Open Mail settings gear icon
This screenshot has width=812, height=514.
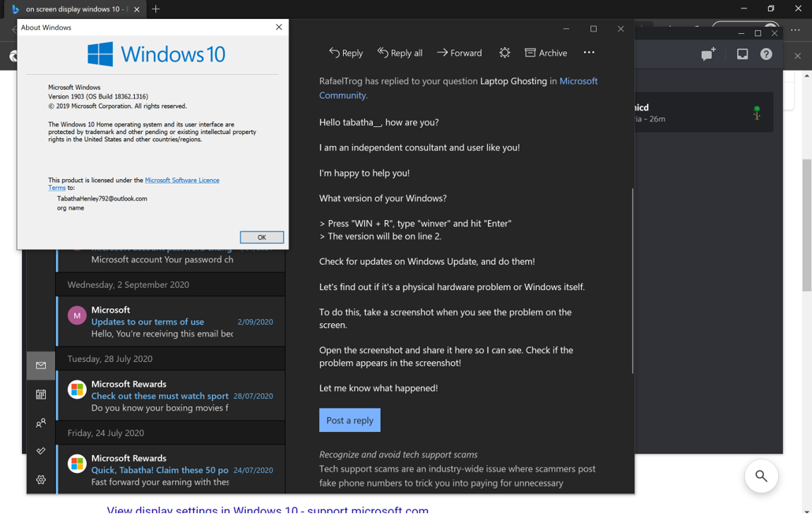click(x=41, y=480)
